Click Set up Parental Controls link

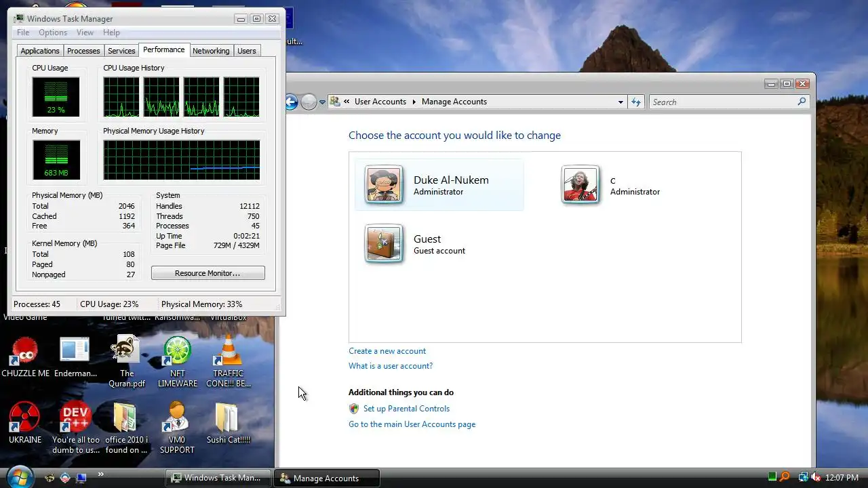[x=406, y=409]
